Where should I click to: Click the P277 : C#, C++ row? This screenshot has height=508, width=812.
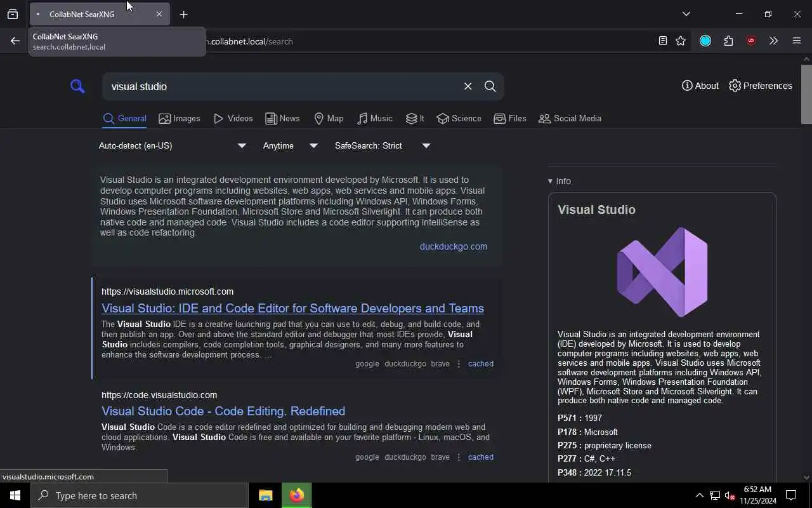(x=587, y=458)
